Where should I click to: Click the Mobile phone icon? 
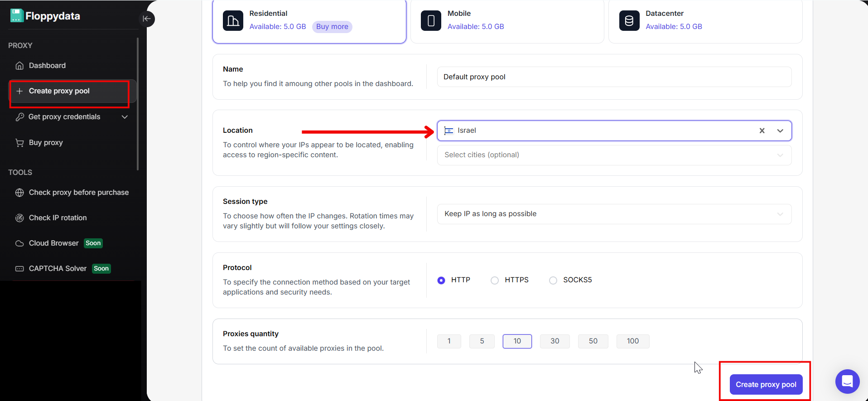(x=431, y=20)
